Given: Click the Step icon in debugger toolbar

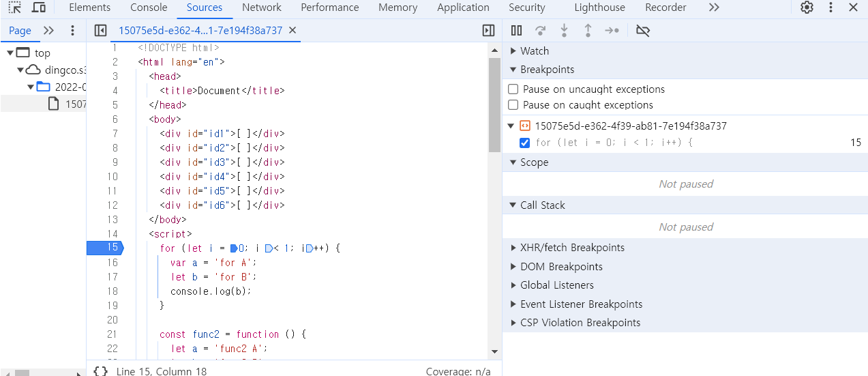Looking at the screenshot, I should [x=612, y=31].
